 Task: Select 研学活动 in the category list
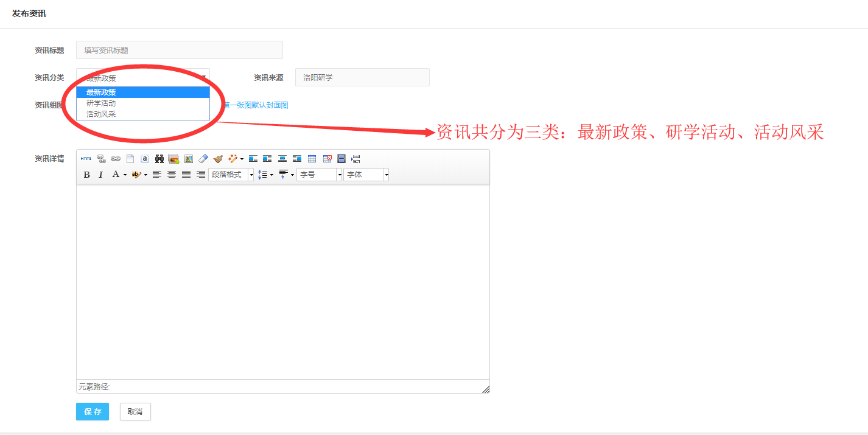pyautogui.click(x=143, y=103)
